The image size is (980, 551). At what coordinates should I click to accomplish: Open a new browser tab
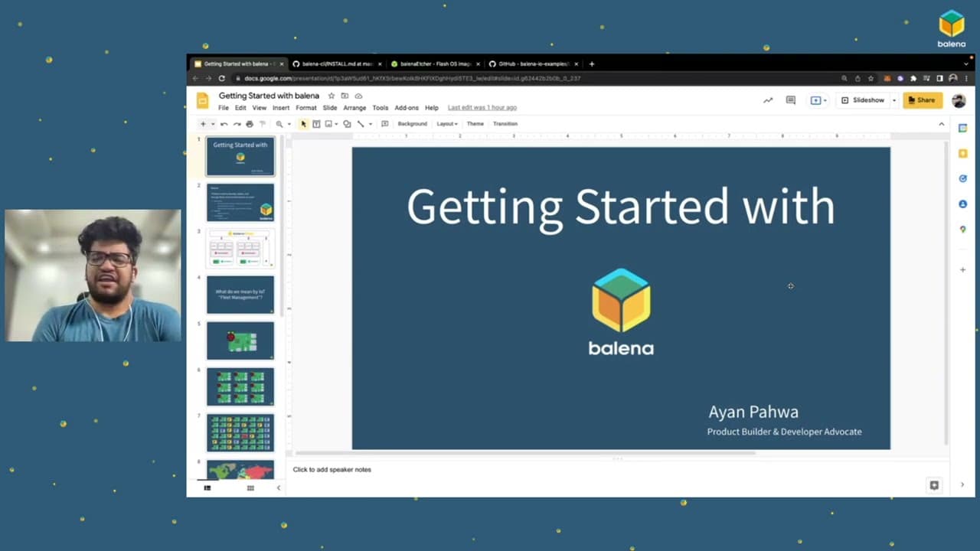click(592, 64)
